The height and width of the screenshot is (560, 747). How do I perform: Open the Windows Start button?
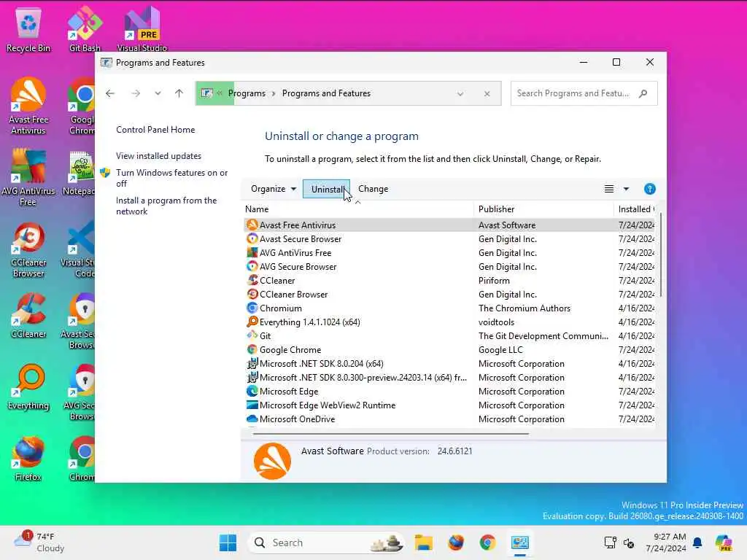228,542
